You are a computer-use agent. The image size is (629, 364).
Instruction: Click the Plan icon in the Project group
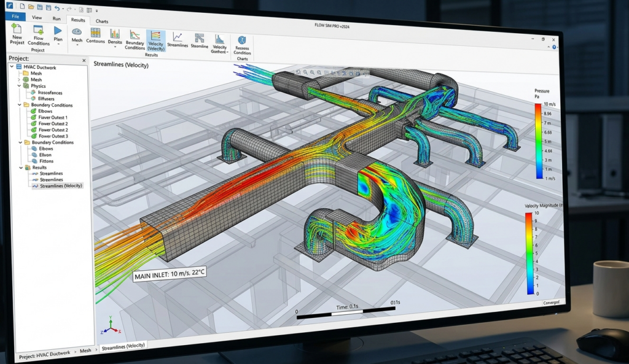[58, 34]
